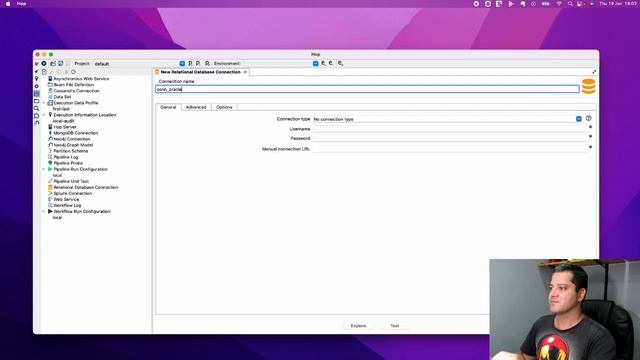Switch to the Options tab
This screenshot has height=360, width=640.
pyautogui.click(x=224, y=107)
